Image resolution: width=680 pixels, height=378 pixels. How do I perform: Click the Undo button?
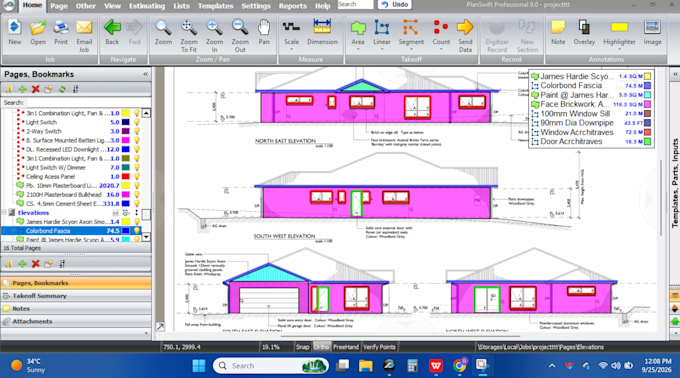click(x=394, y=5)
